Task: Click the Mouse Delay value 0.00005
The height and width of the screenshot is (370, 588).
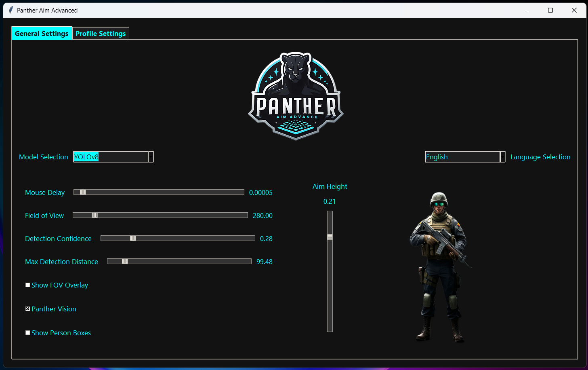Action: (x=261, y=192)
